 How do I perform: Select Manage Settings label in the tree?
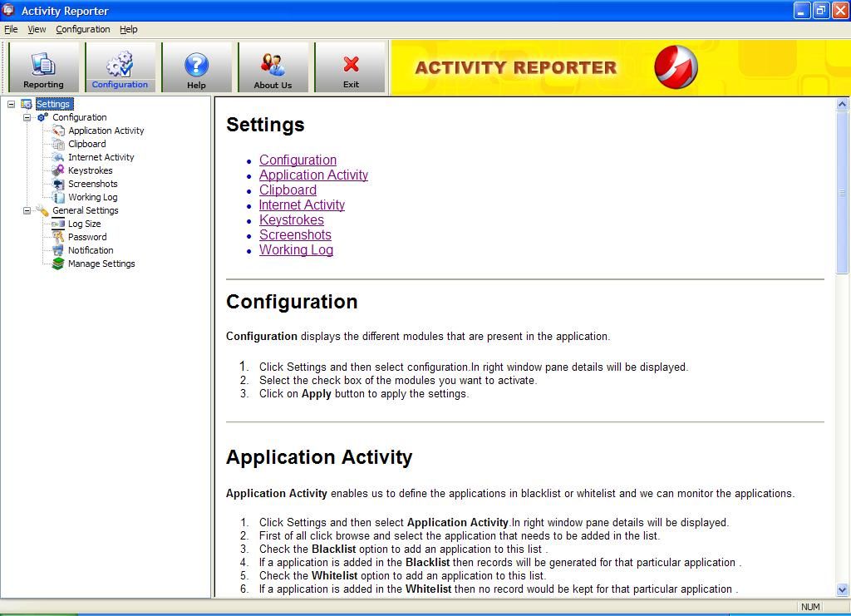click(101, 264)
